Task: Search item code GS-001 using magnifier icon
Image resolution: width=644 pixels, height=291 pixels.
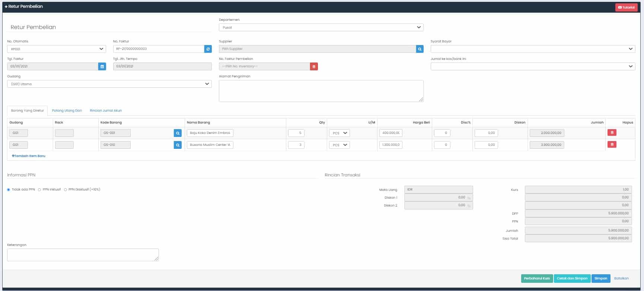Action: [178, 133]
